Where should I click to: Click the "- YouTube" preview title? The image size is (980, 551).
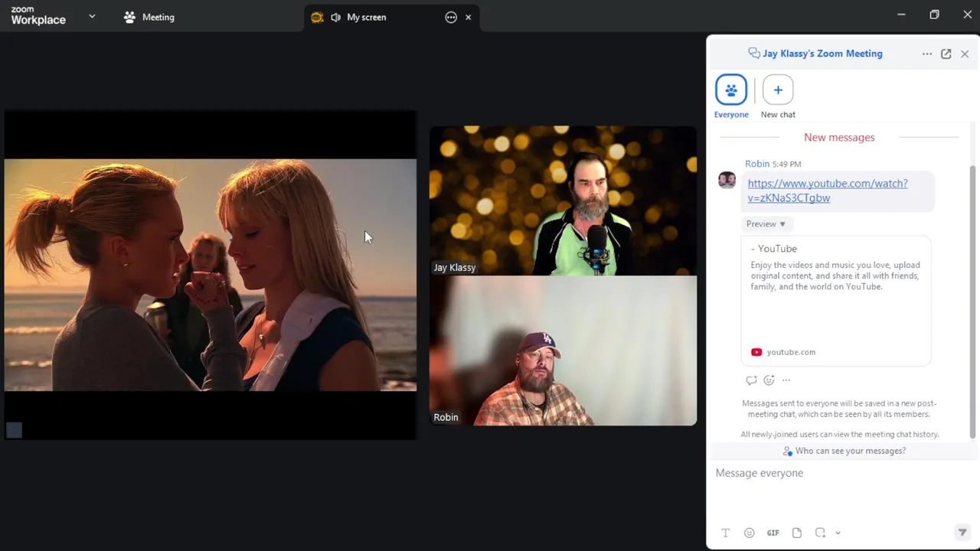click(x=774, y=249)
